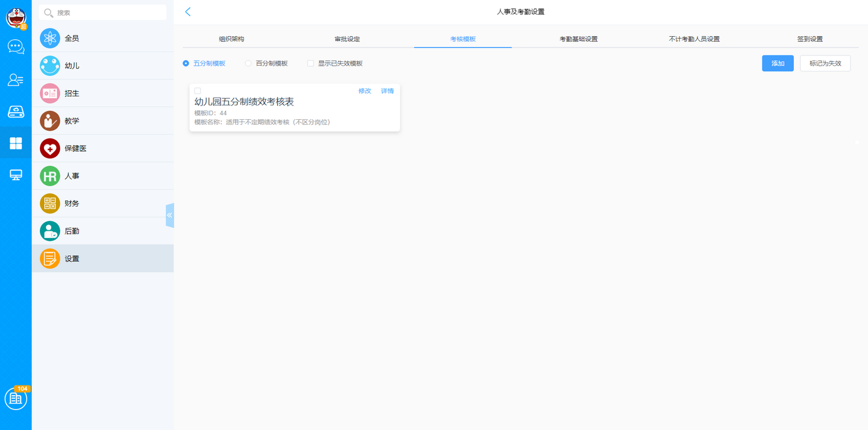
Task: Click the 保健医 heart icon
Action: point(50,148)
